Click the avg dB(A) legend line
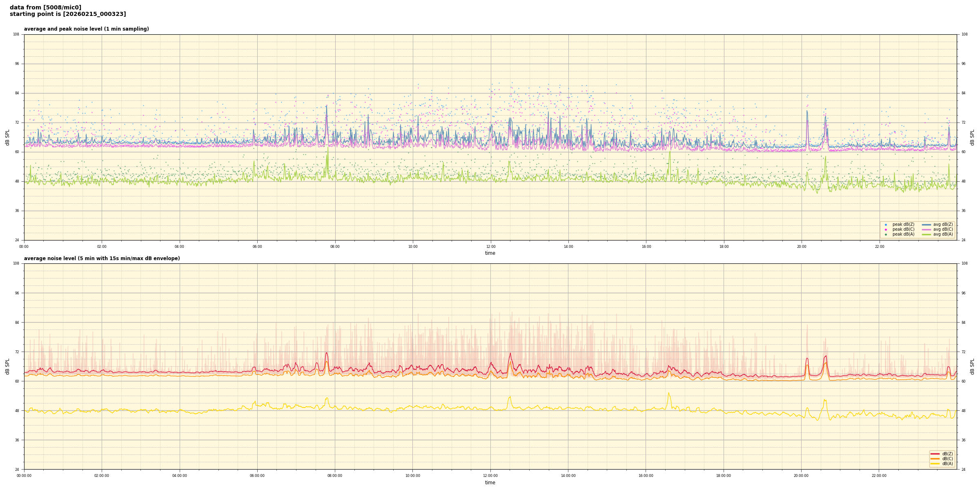 927,234
